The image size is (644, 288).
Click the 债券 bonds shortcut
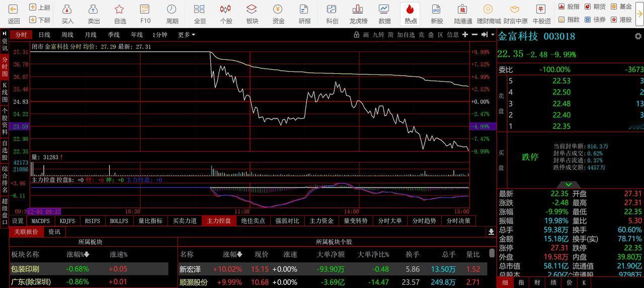[x=595, y=20]
